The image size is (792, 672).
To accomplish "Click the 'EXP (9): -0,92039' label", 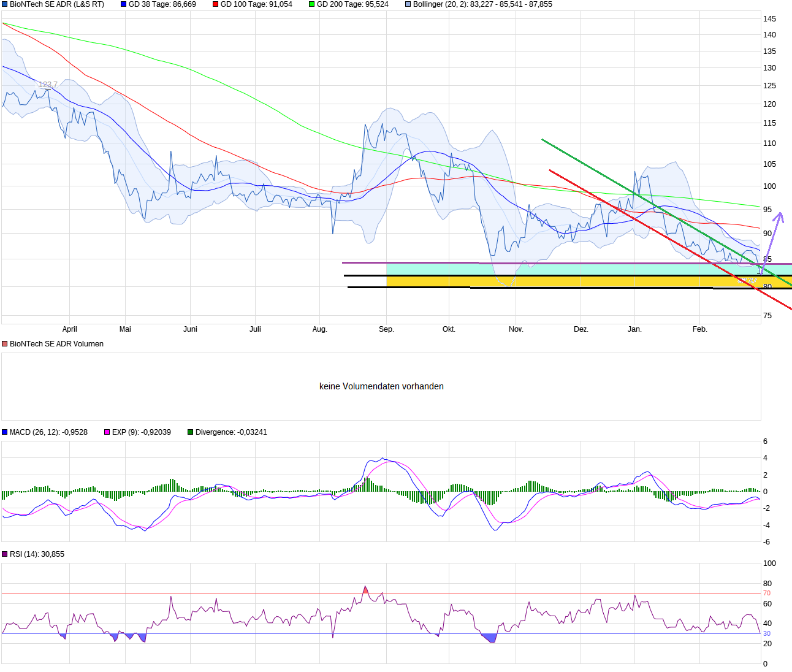I will coord(142,432).
